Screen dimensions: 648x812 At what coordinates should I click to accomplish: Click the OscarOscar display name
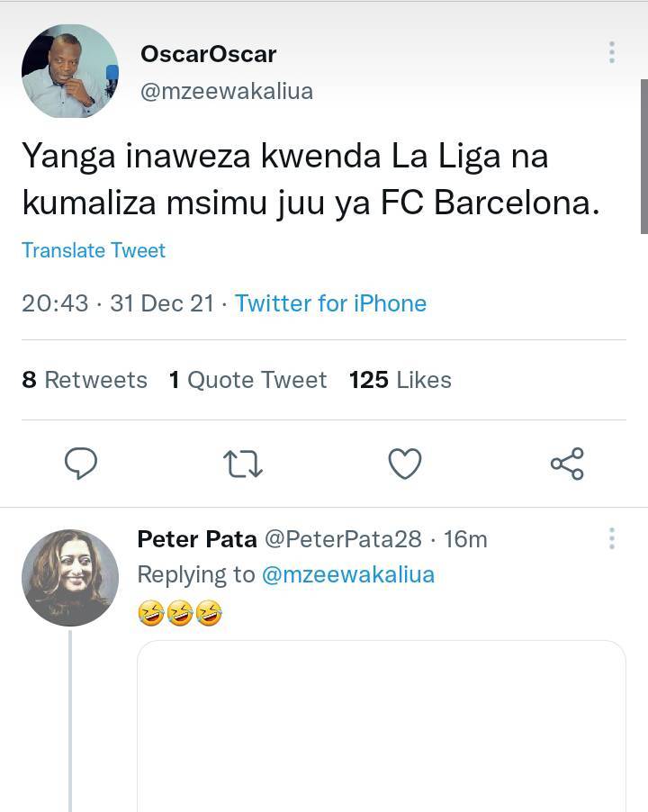pyautogui.click(x=209, y=54)
